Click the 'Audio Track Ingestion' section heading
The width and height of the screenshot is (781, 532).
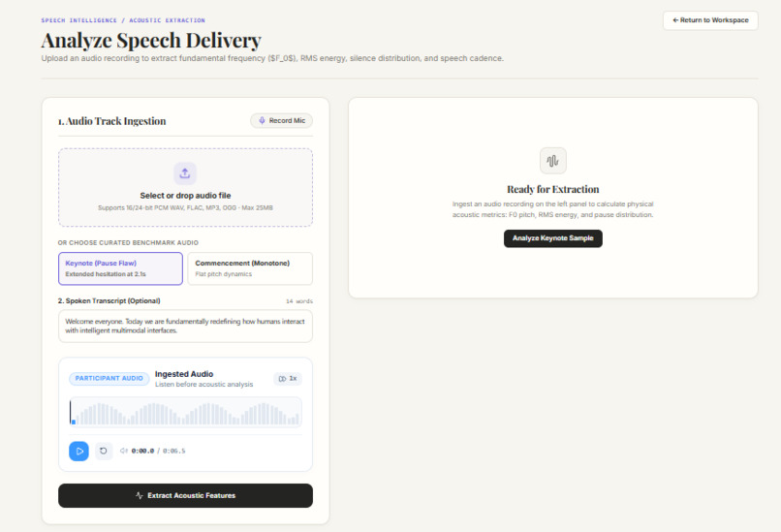pos(112,121)
